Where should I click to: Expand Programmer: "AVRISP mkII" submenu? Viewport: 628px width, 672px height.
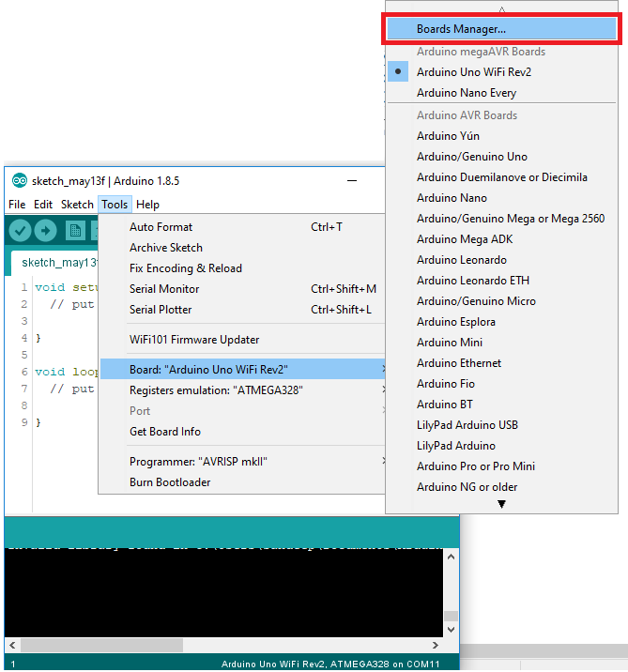242,462
